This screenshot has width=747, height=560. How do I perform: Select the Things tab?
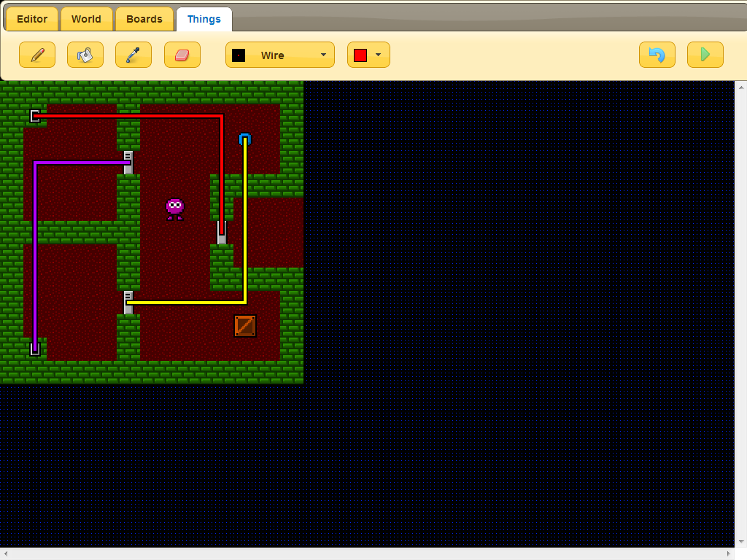point(204,19)
